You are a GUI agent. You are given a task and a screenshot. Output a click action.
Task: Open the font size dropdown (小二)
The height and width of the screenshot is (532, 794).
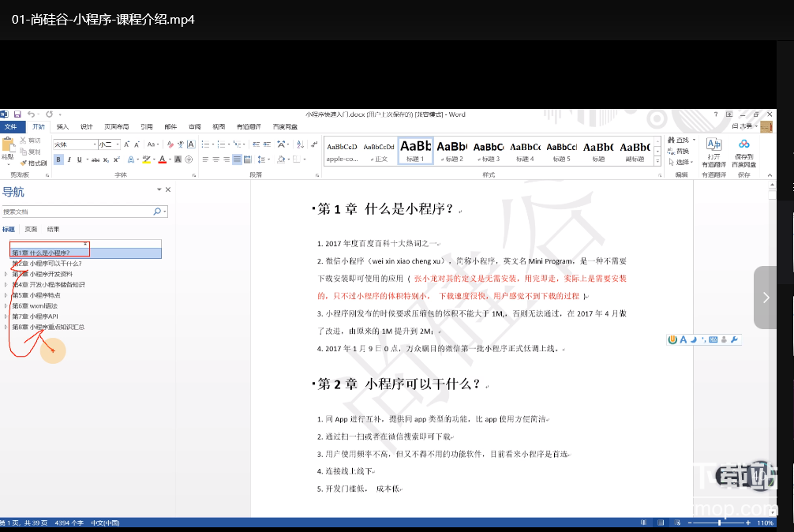coord(118,144)
